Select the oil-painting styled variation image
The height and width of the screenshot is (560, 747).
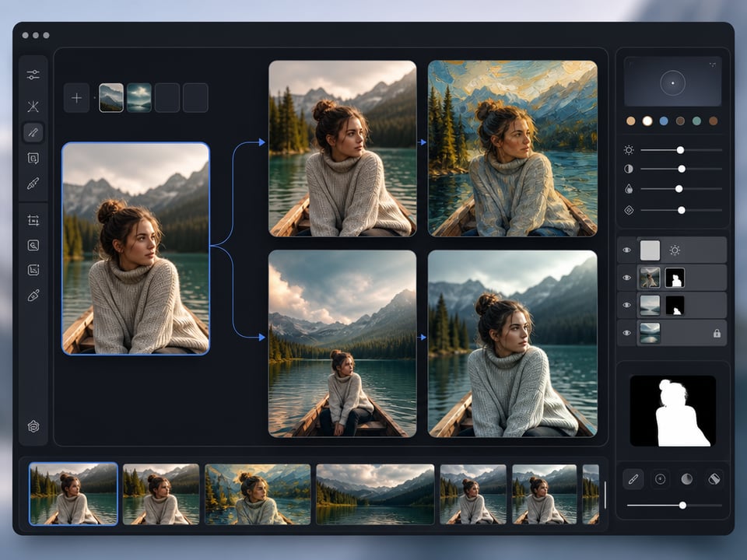pyautogui.click(x=513, y=149)
